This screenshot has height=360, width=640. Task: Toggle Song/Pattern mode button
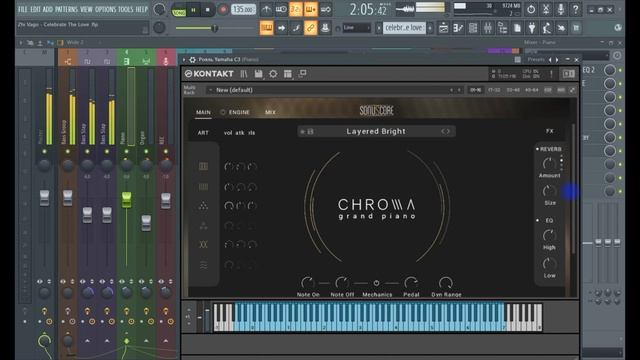[x=179, y=10]
